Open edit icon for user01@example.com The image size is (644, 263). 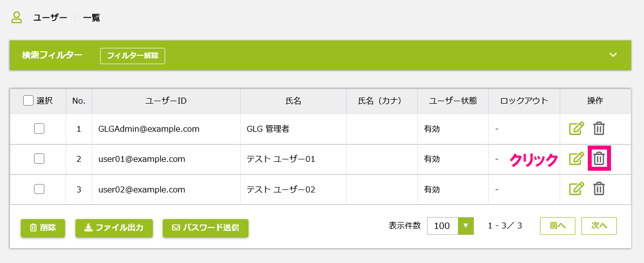click(576, 159)
